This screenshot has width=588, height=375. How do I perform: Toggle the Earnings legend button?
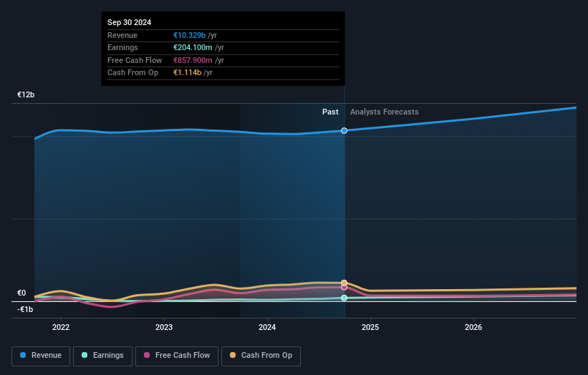click(102, 356)
